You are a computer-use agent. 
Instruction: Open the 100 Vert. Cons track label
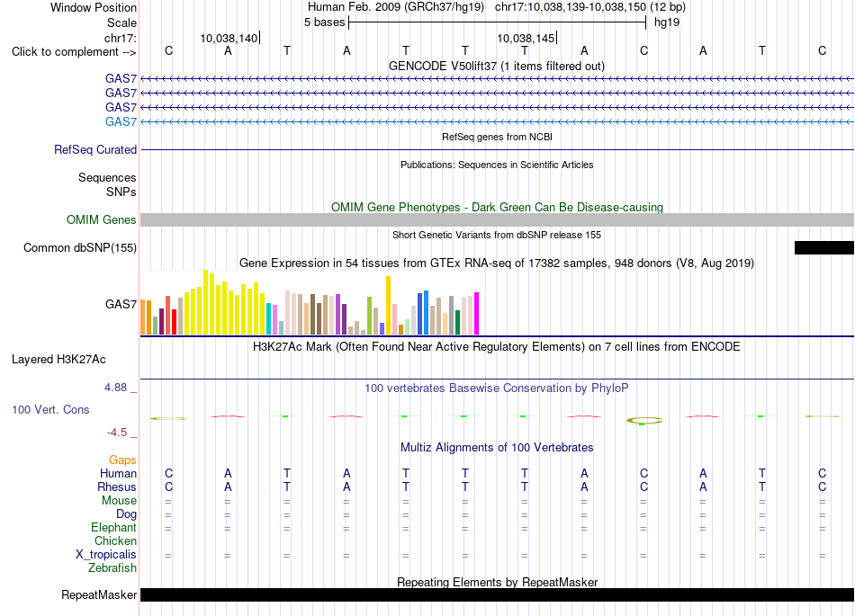[50, 409]
